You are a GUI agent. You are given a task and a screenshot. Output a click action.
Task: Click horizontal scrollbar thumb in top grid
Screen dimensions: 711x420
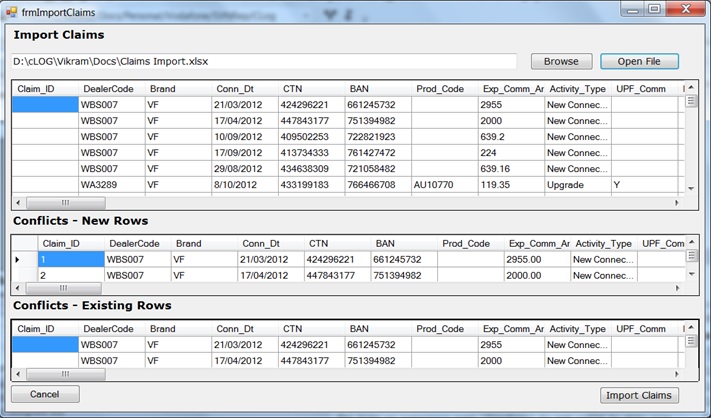pyautogui.click(x=66, y=203)
